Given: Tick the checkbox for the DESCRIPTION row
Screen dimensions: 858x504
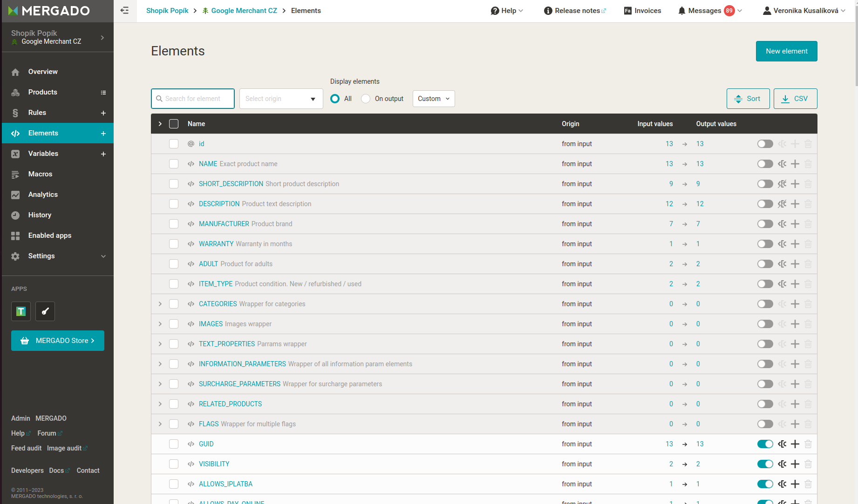Looking at the screenshot, I should [174, 204].
